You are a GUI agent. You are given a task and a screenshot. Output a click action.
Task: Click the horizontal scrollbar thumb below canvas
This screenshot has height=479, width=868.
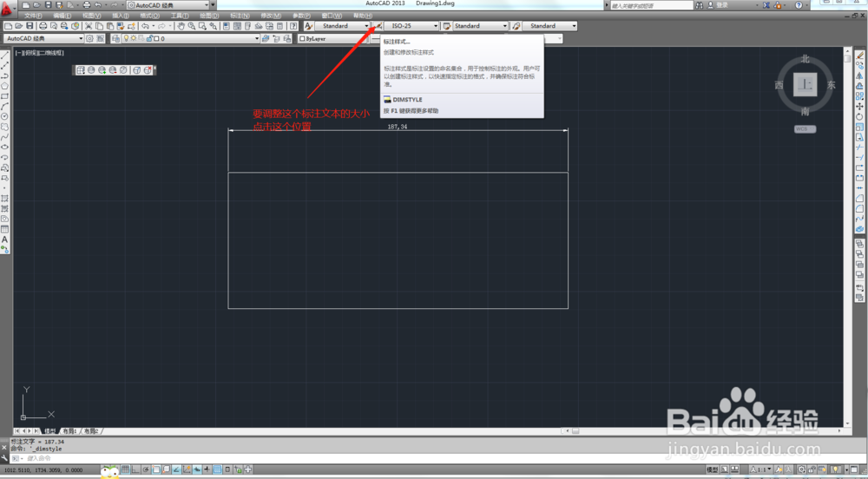pos(575,431)
